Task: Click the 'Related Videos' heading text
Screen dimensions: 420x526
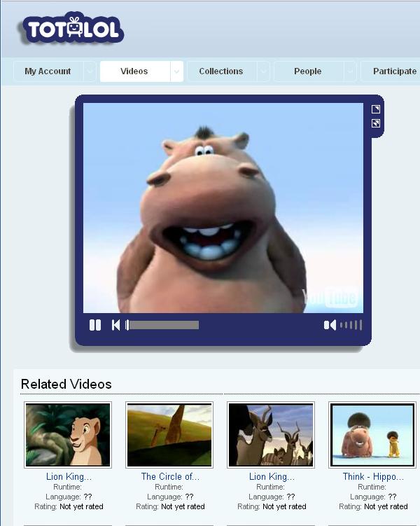Action: click(x=66, y=384)
